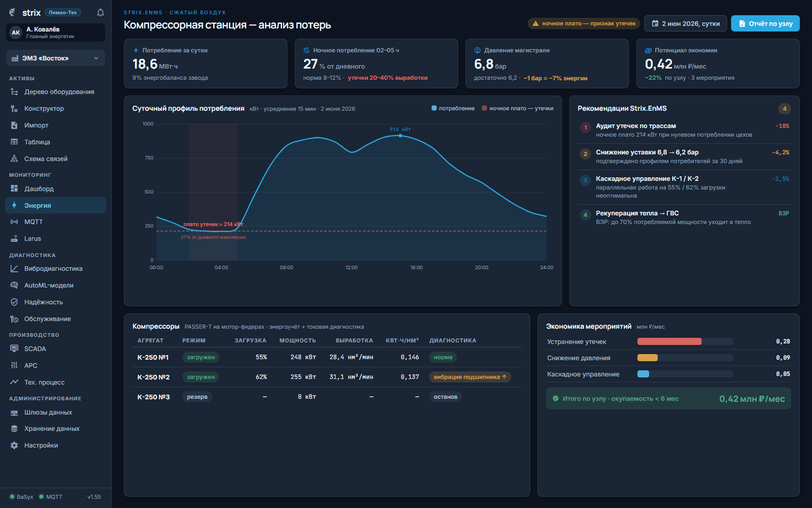Click the Хранение данных database icon
Screen dimensions: 812x508
(x=14, y=429)
